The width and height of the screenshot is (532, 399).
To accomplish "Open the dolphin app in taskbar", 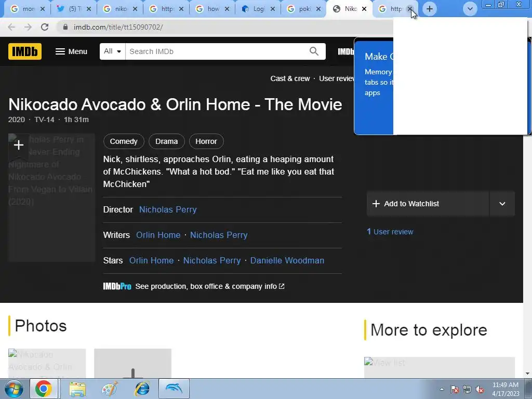I will (174, 389).
